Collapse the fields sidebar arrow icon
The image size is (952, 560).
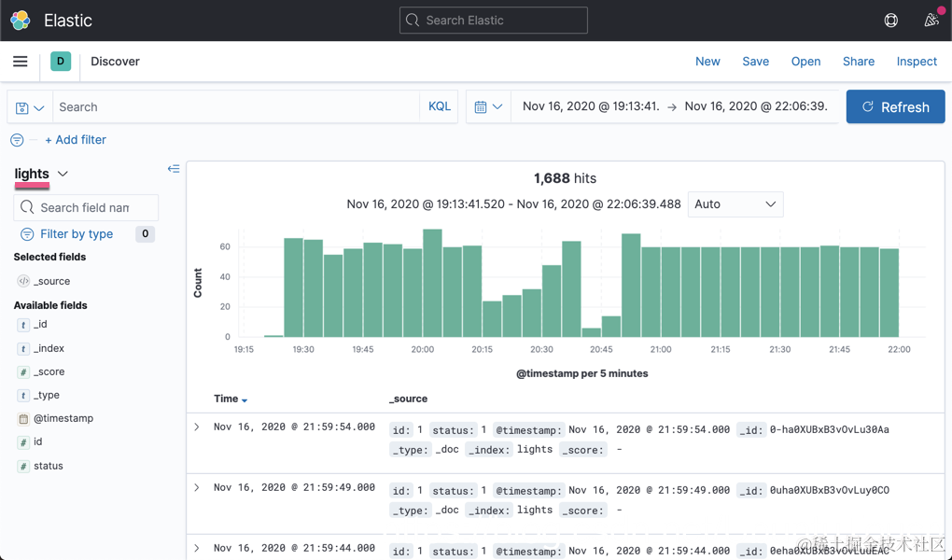pyautogui.click(x=174, y=169)
